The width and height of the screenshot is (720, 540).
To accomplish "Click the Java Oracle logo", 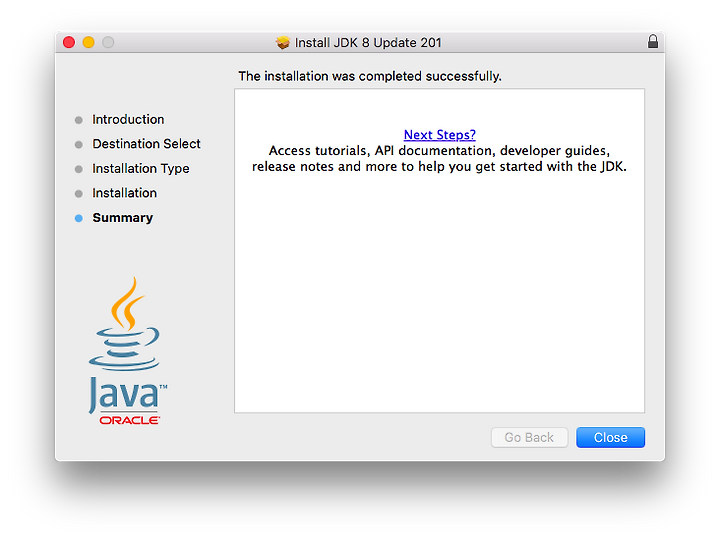I will pyautogui.click(x=128, y=351).
